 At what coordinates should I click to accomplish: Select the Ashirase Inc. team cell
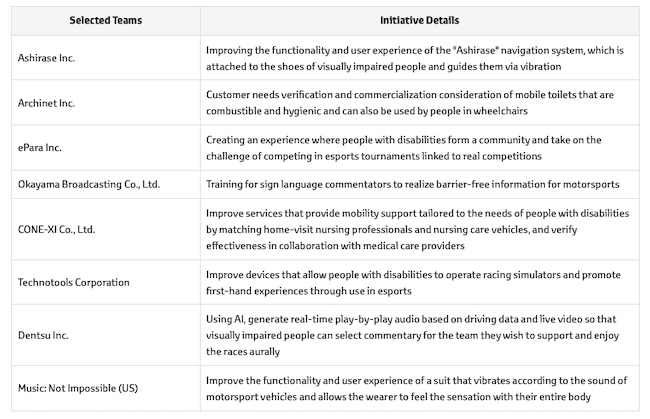[x=47, y=58]
